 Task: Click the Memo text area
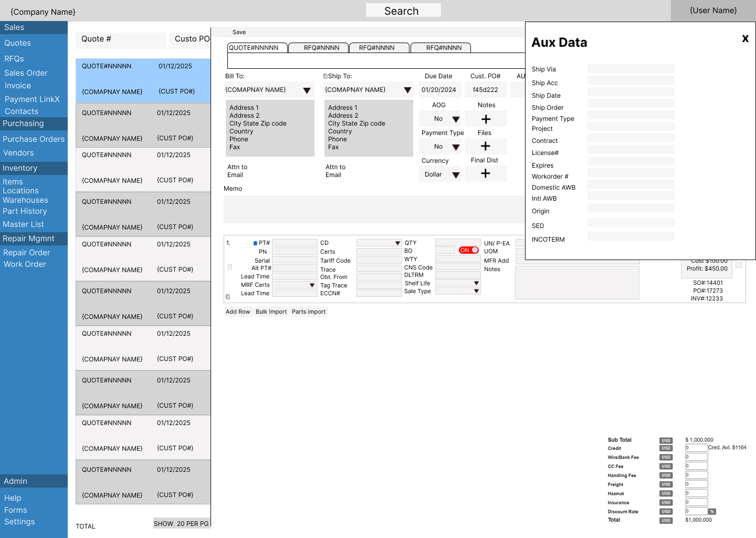(374, 210)
